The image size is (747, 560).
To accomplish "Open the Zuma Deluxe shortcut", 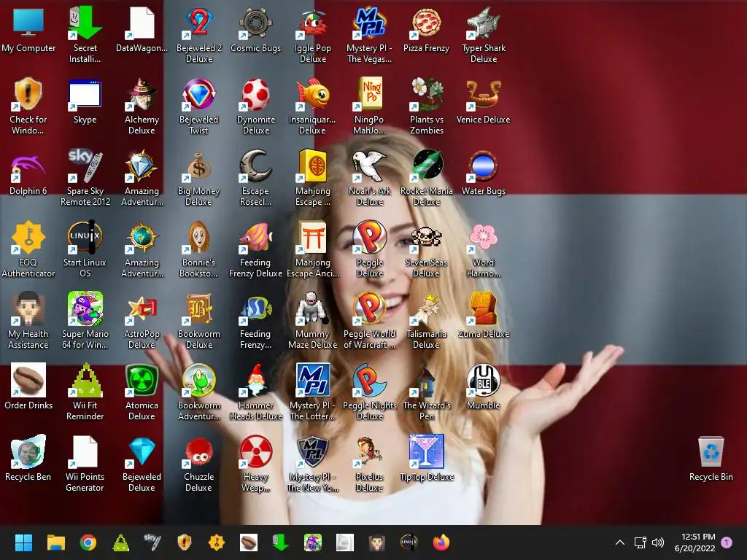I will point(483,308).
